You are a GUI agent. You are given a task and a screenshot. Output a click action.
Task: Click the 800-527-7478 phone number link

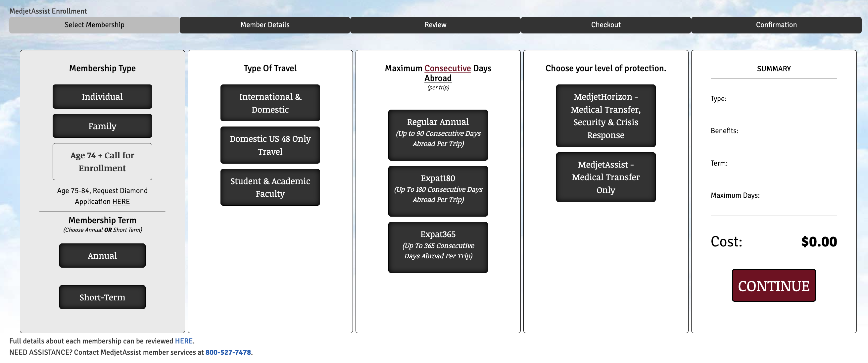click(228, 352)
